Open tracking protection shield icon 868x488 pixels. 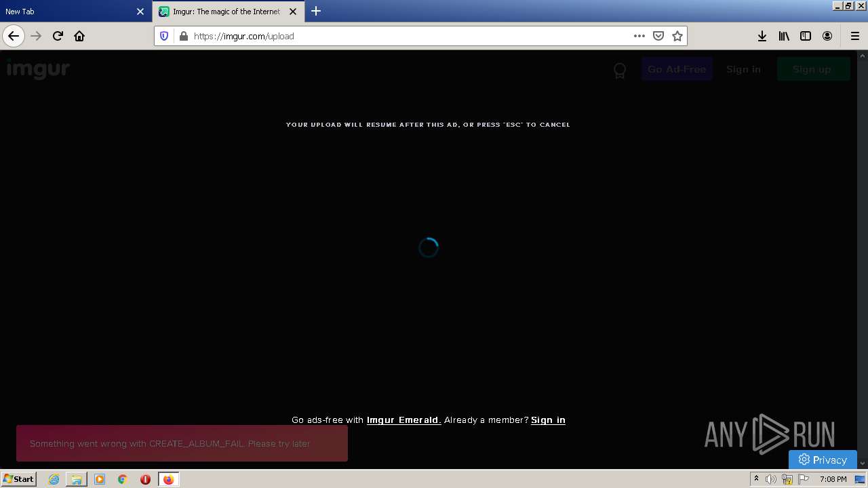[164, 36]
